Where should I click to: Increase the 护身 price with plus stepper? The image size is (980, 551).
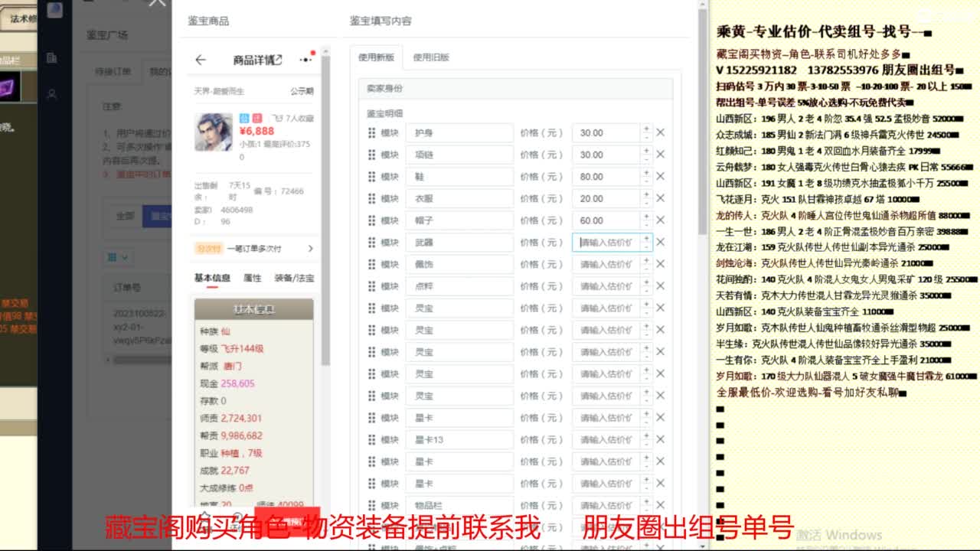click(x=646, y=129)
